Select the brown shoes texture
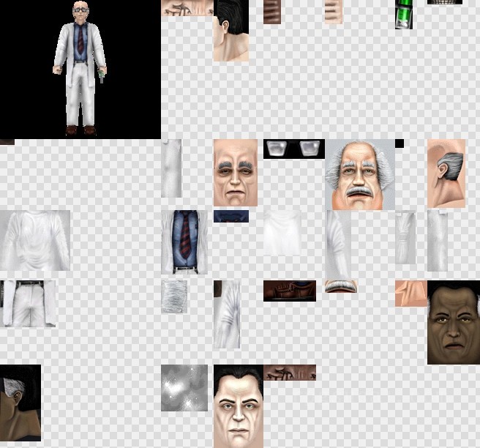 289,291
